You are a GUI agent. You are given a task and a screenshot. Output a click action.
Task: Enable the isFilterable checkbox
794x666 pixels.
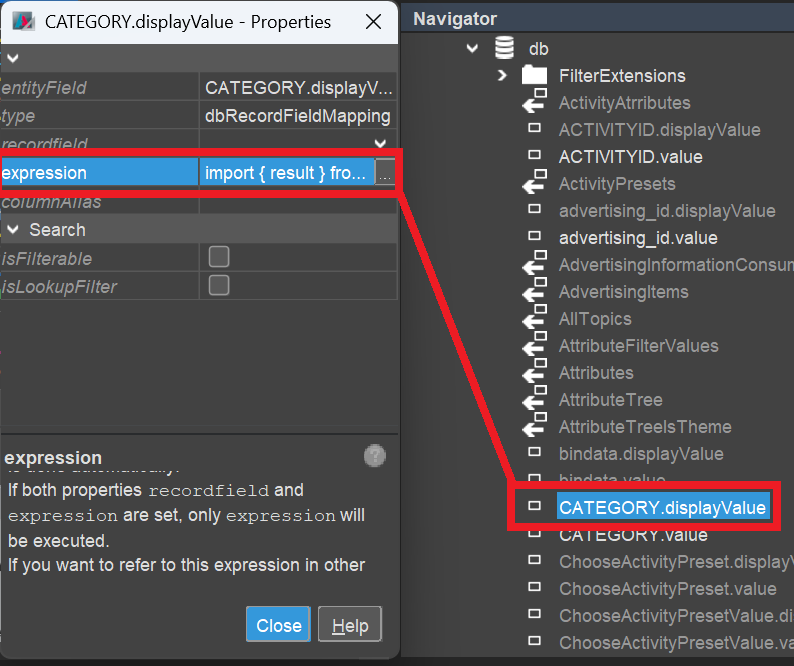[x=218, y=257]
